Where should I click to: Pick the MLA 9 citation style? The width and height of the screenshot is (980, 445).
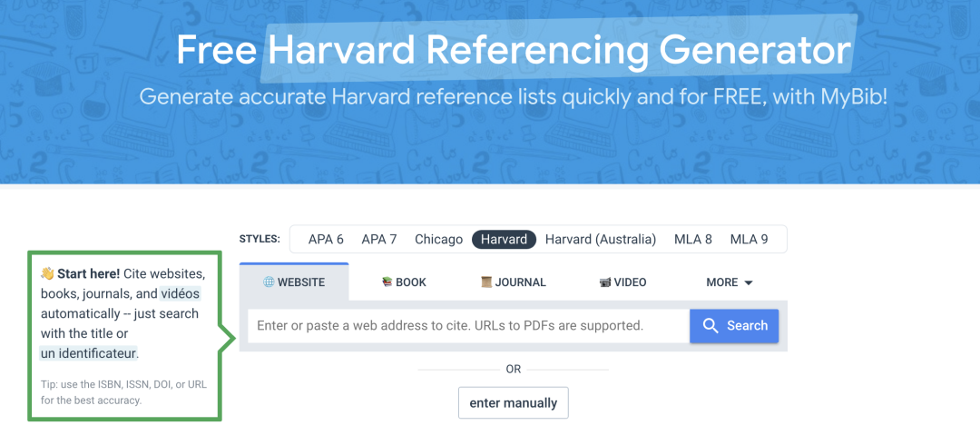tap(750, 240)
